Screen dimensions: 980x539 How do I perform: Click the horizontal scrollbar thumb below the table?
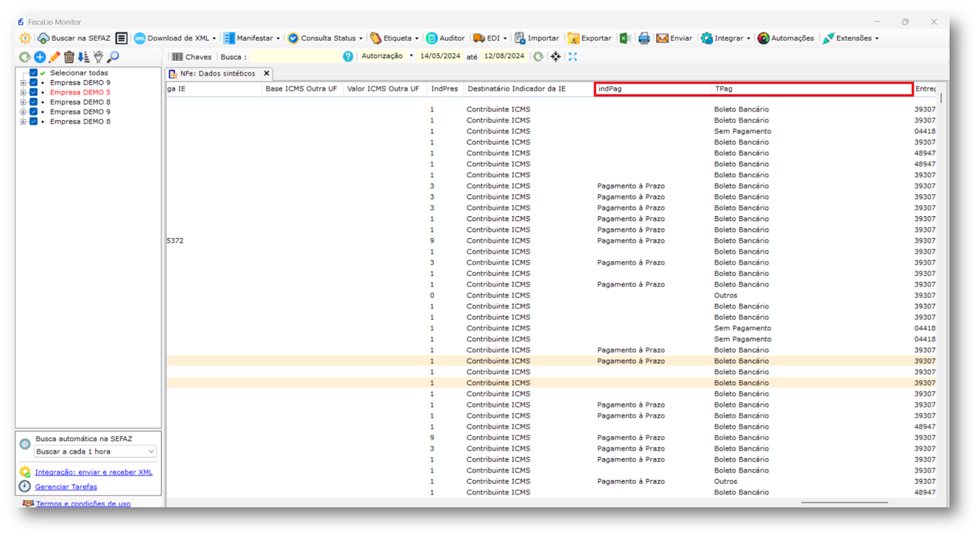tap(845, 503)
